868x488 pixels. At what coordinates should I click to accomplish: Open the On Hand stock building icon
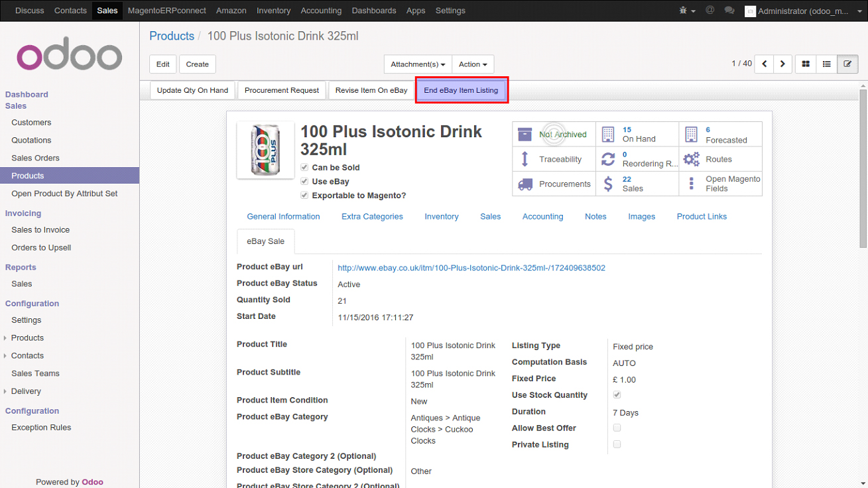click(x=608, y=134)
